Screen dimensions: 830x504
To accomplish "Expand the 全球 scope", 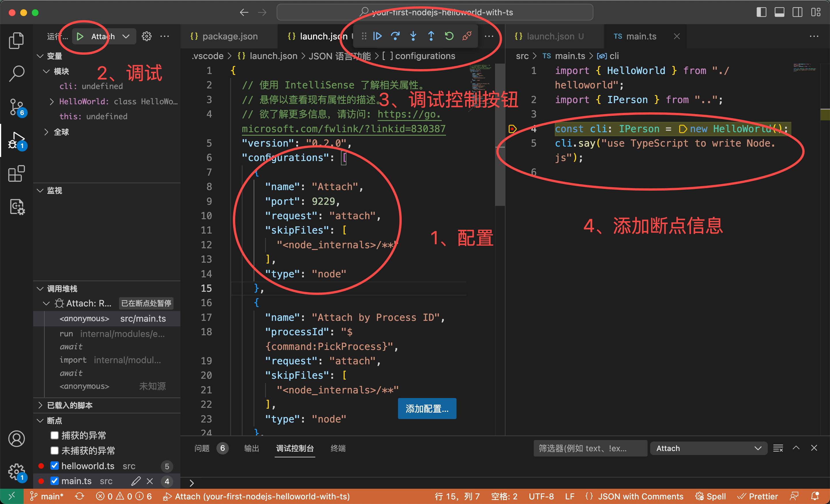I will tap(46, 132).
